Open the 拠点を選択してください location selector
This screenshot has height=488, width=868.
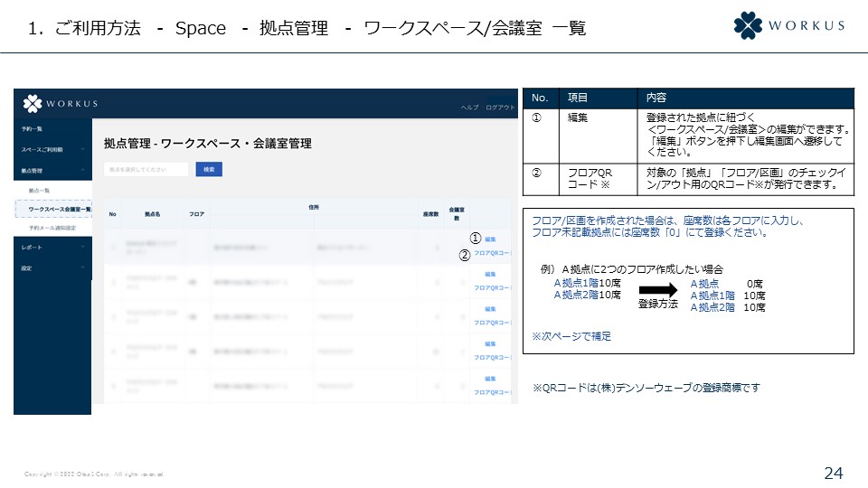146,169
